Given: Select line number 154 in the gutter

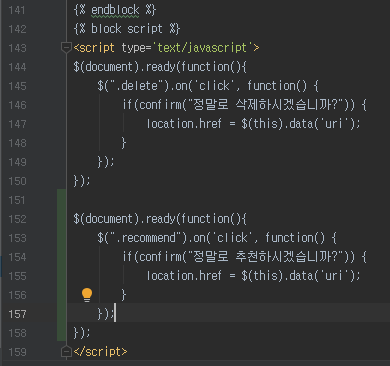Looking at the screenshot, I should [x=17, y=257].
